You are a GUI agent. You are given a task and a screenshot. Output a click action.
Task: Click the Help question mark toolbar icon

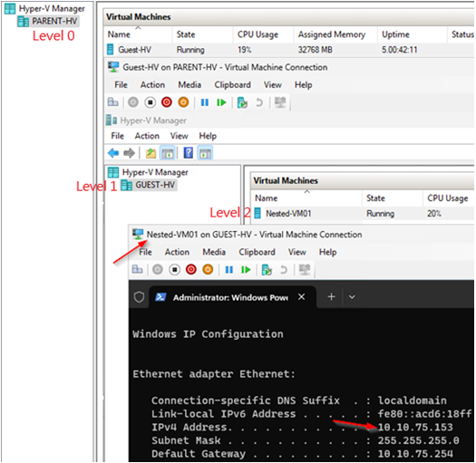[189, 152]
